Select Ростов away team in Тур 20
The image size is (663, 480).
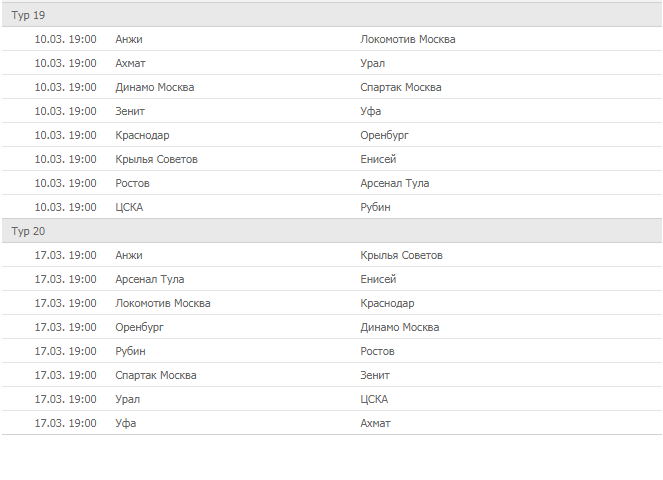point(378,351)
